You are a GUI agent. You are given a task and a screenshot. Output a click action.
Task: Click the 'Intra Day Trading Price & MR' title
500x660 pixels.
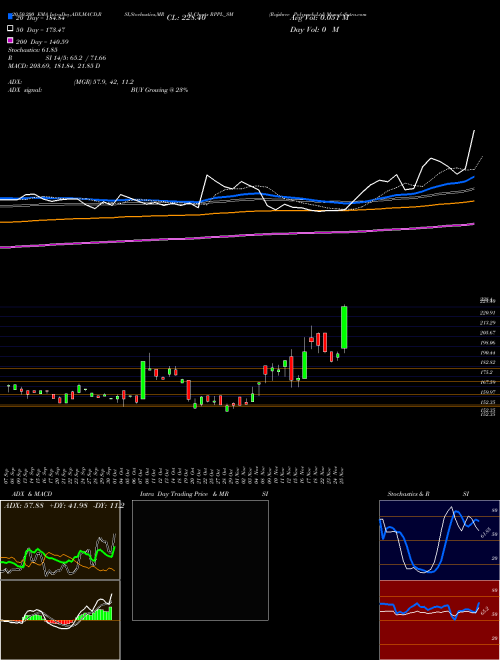click(184, 494)
